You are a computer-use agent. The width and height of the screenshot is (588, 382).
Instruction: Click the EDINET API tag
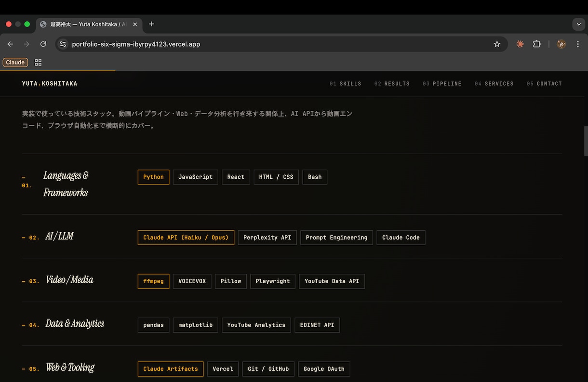pyautogui.click(x=317, y=325)
